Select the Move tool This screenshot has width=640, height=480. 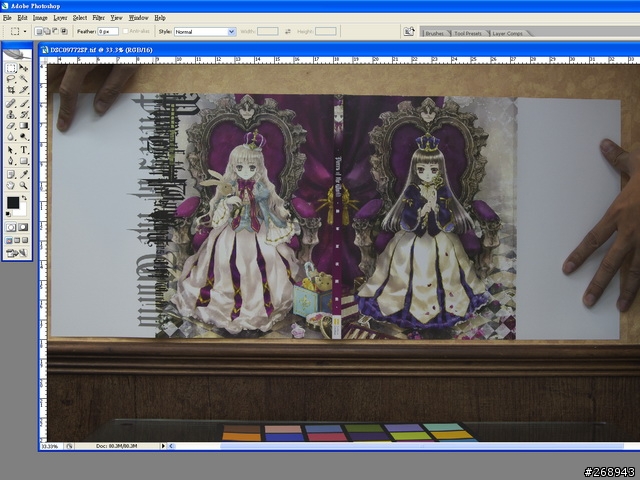click(23, 68)
